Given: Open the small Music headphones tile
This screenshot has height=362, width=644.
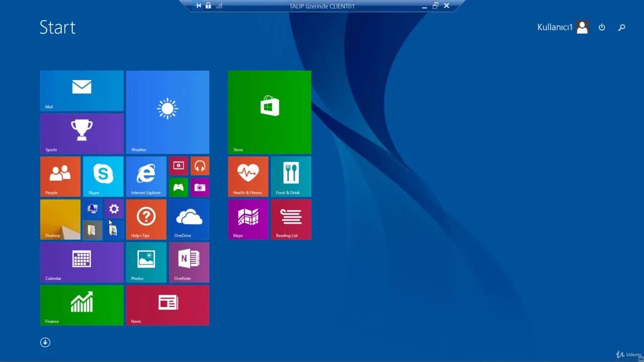Looking at the screenshot, I should click(x=200, y=166).
